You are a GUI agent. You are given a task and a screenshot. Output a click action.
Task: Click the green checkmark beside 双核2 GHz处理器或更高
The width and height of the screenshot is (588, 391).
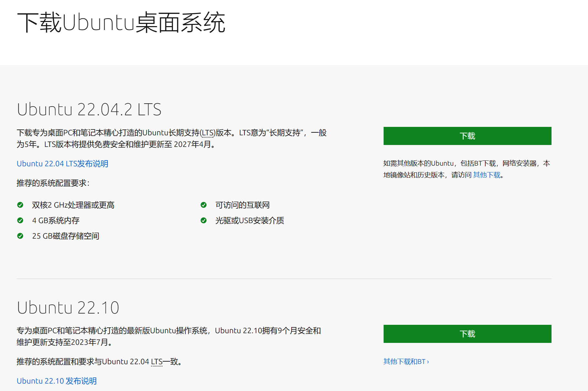click(x=20, y=205)
